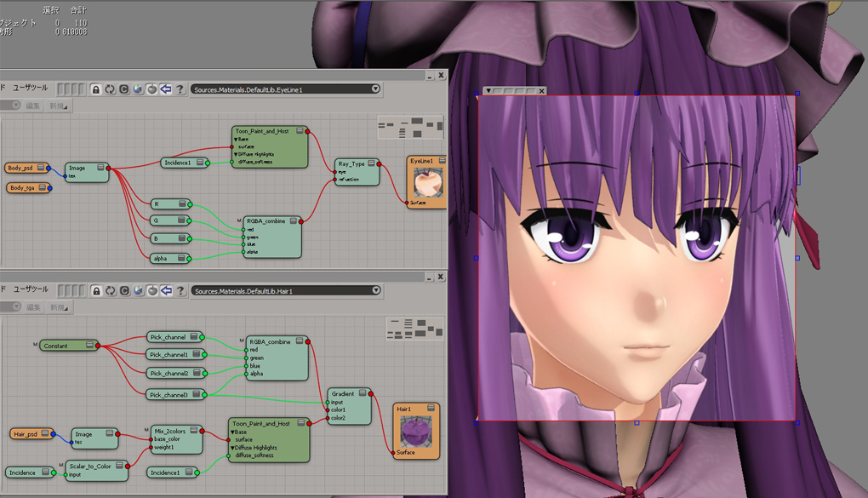Click the collapse icon on the Hair_psd node
Screen dimensions: 868x498
pyautogui.click(x=45, y=433)
